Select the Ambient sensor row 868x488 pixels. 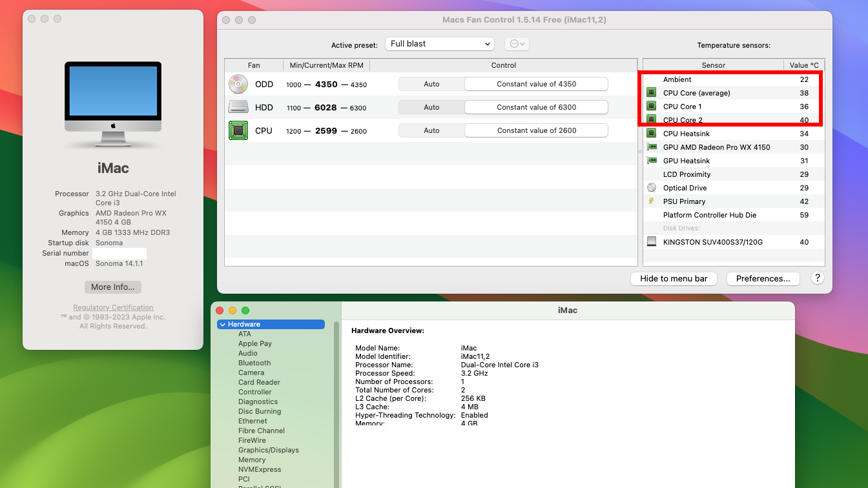pos(734,79)
